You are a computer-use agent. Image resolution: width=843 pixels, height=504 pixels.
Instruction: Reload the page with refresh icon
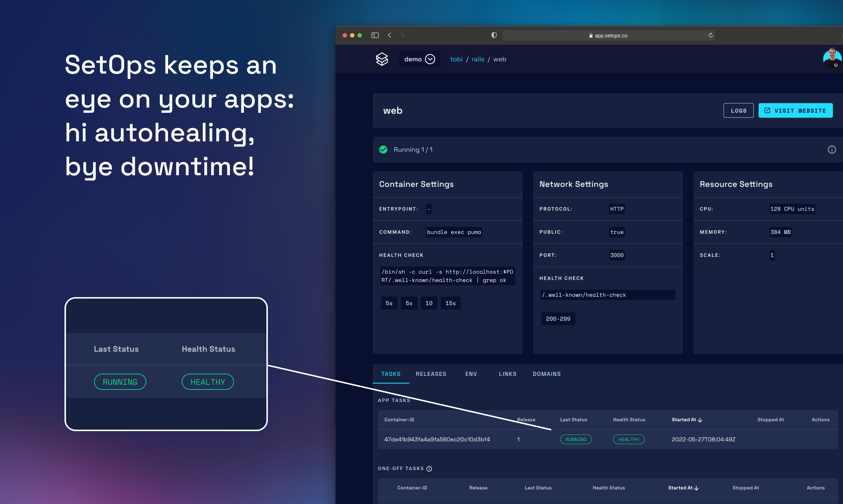710,35
